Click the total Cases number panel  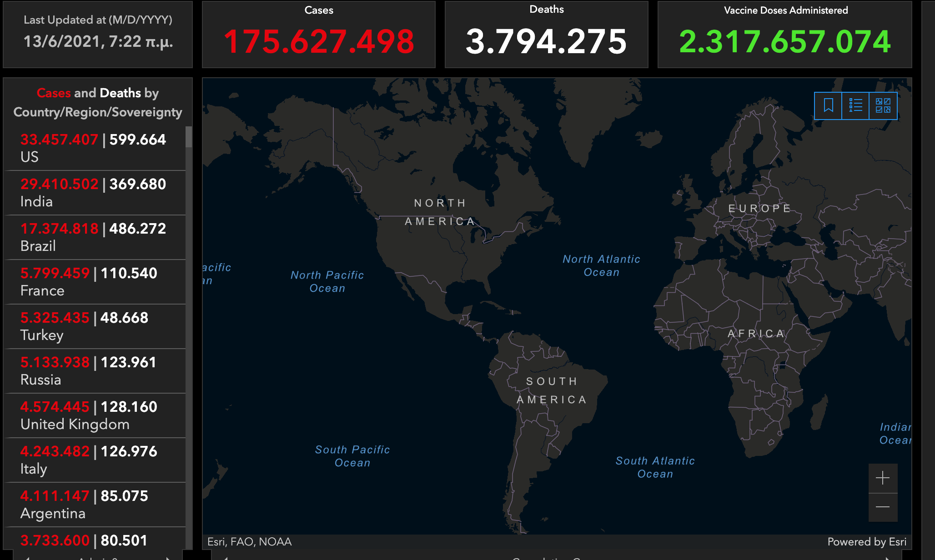tap(319, 35)
